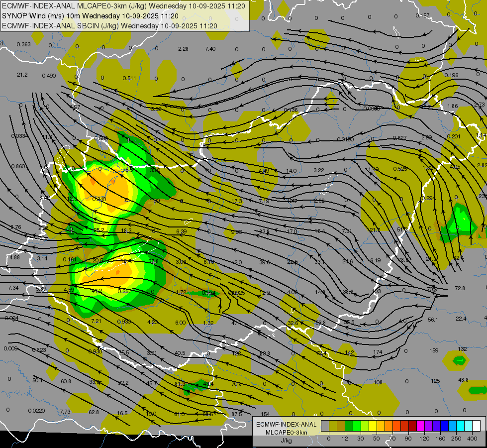487x448 pixels.
Task: Click the pure blue swatch in the legend
Action: tap(444, 426)
